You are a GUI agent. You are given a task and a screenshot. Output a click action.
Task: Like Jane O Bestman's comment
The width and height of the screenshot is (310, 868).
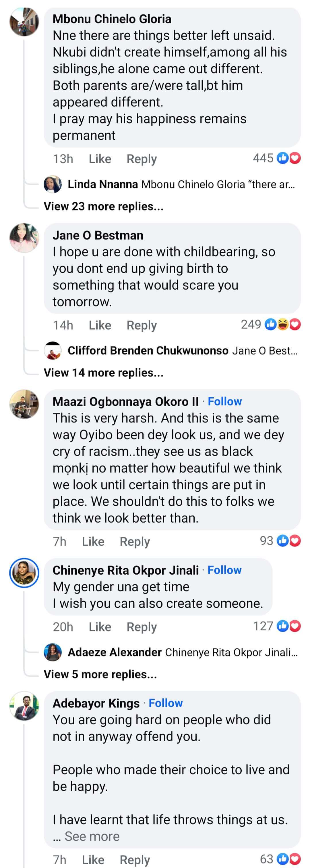tap(100, 325)
